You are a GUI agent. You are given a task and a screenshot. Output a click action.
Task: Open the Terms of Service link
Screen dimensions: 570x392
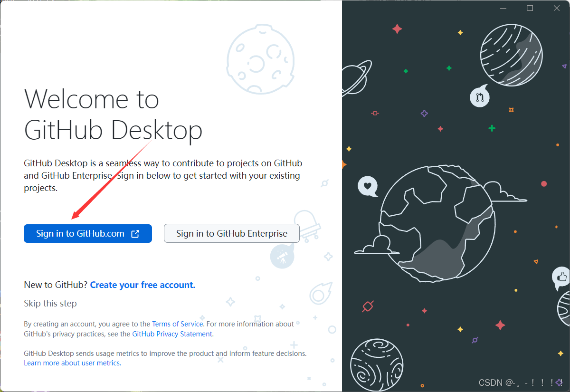[x=178, y=324]
